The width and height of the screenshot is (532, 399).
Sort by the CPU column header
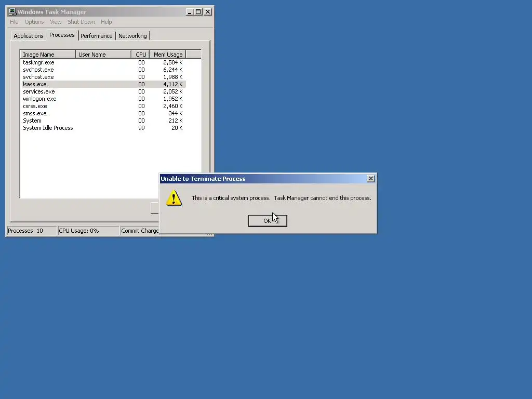click(x=140, y=55)
